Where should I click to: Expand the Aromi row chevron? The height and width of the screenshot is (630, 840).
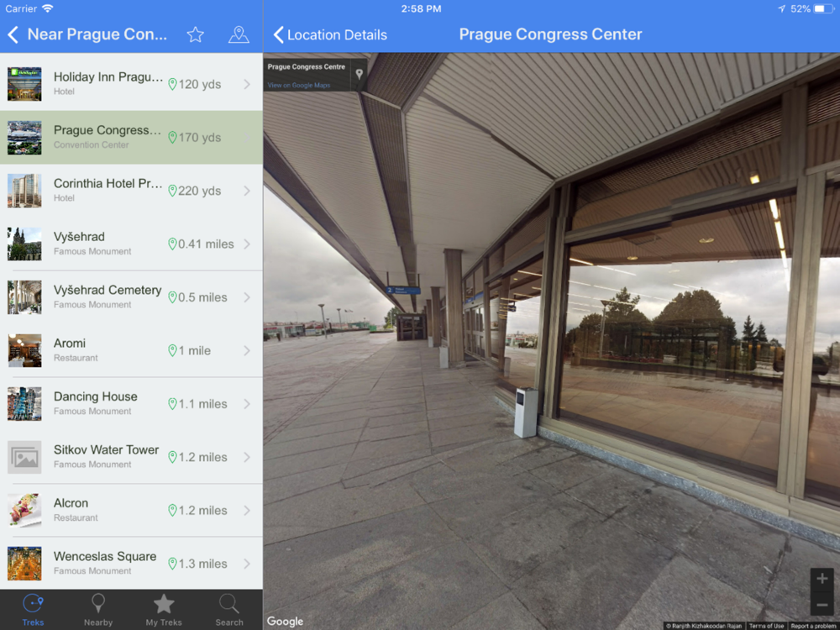247,351
